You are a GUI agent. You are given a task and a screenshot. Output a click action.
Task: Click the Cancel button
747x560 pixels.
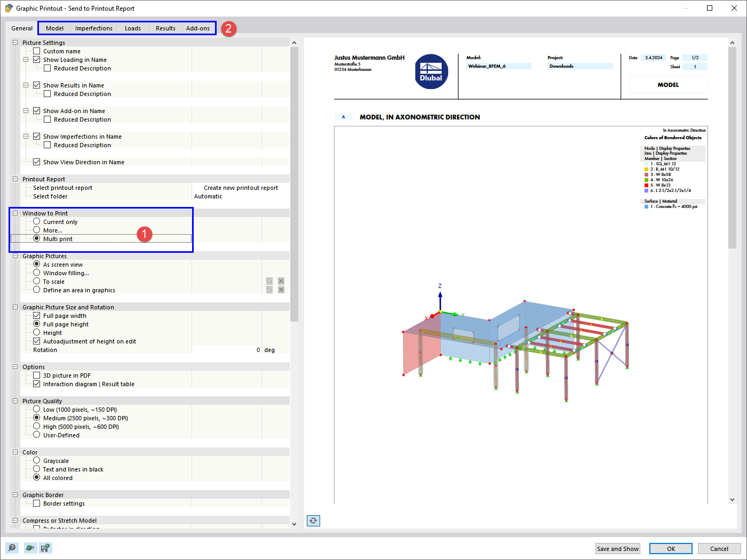click(x=719, y=549)
